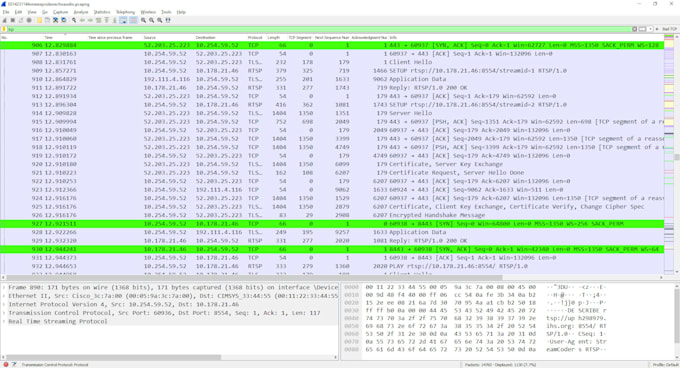Open the Wireless menu
The image size is (680, 368).
[148, 12]
